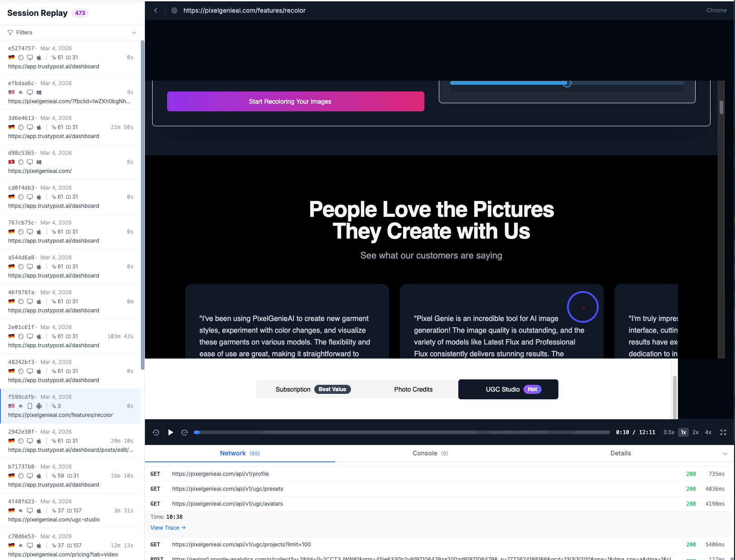
Task: Click the rewind-to-start playback icon
Action: [156, 432]
